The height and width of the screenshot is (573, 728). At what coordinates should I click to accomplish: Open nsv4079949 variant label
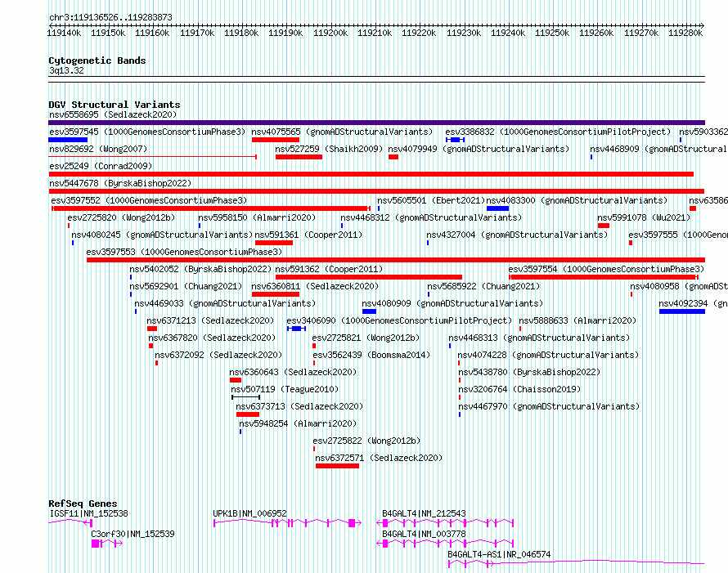point(479,149)
